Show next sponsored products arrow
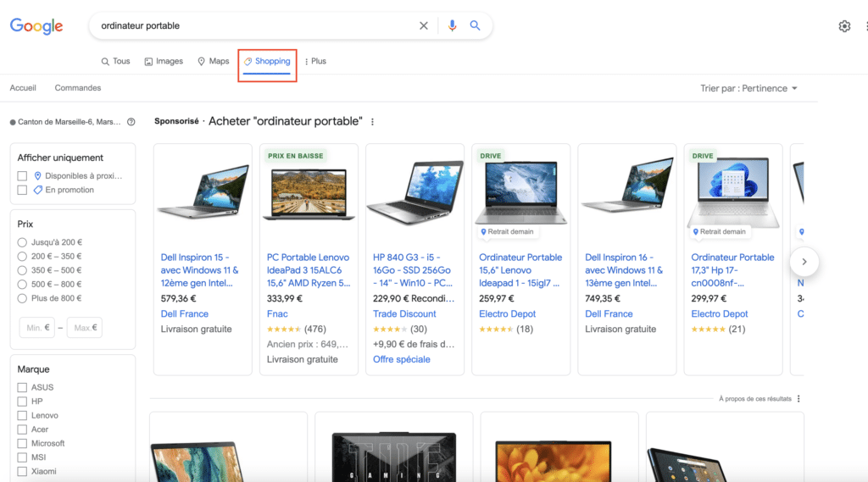The height and width of the screenshot is (482, 868). [x=804, y=262]
